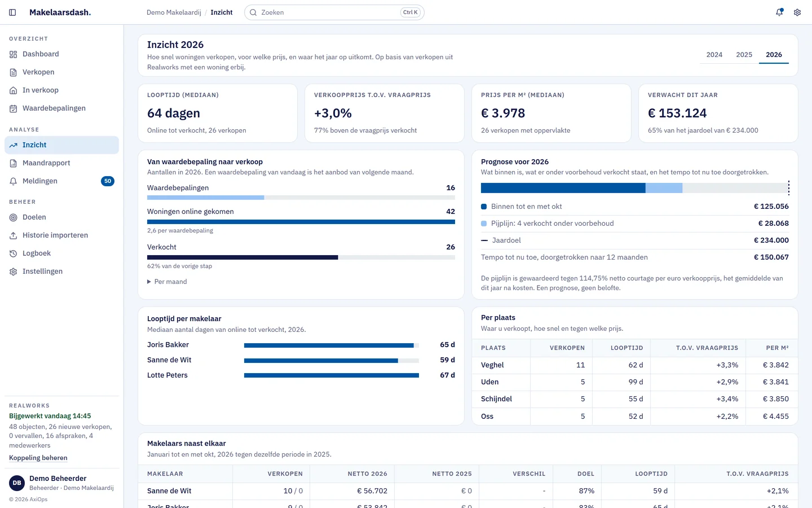This screenshot has width=812, height=508.
Task: Click the Ctrl K shortcut badge
Action: (411, 12)
